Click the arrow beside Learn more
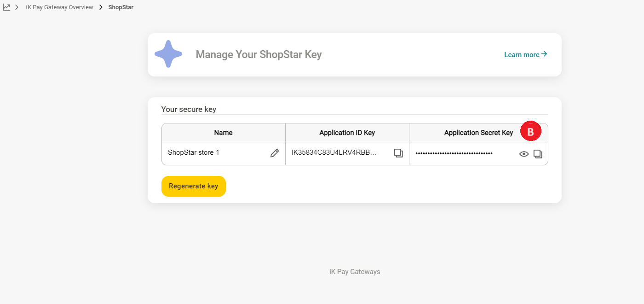This screenshot has width=644, height=304. point(544,54)
